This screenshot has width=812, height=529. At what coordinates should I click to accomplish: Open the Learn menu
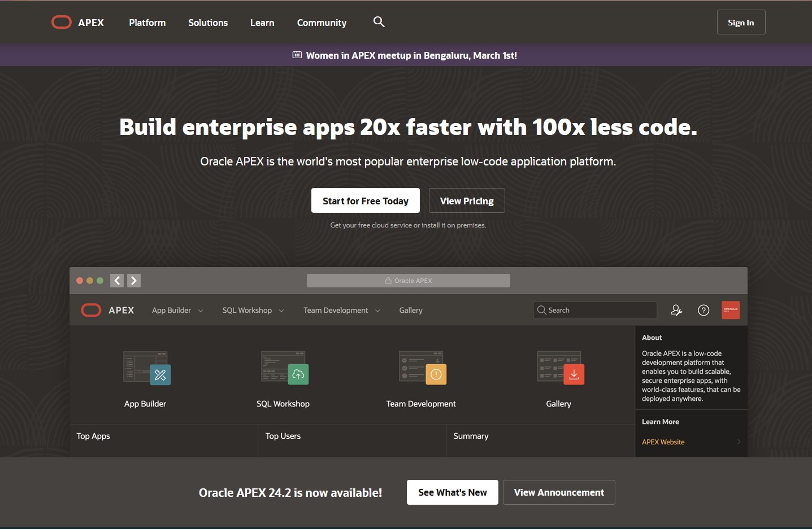pos(262,23)
